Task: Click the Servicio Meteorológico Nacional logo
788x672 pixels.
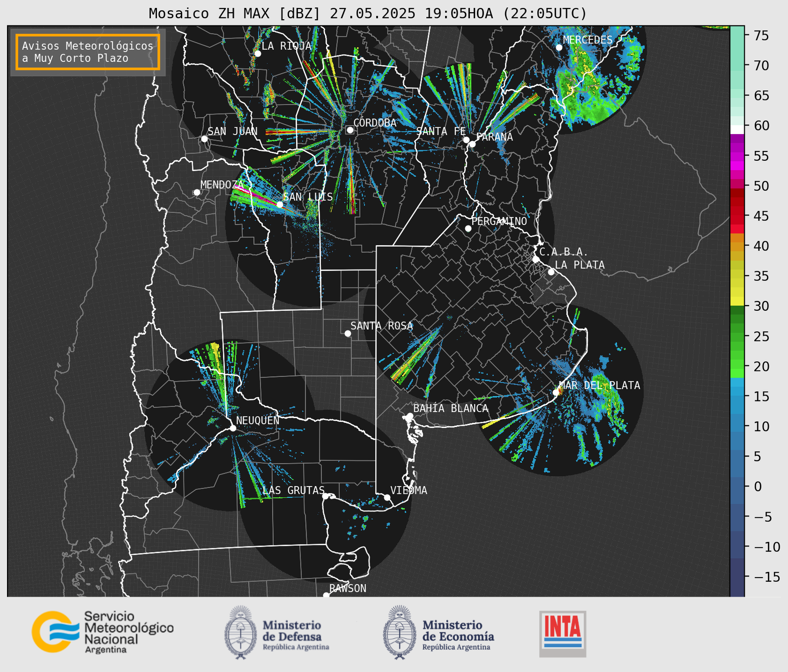Action: pos(103,632)
